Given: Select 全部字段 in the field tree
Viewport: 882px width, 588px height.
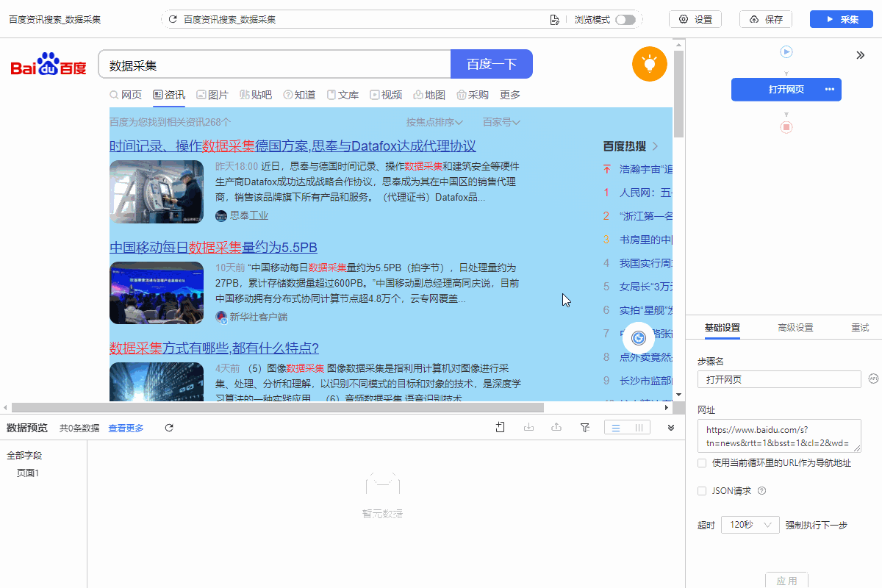Looking at the screenshot, I should pyautogui.click(x=24, y=456).
